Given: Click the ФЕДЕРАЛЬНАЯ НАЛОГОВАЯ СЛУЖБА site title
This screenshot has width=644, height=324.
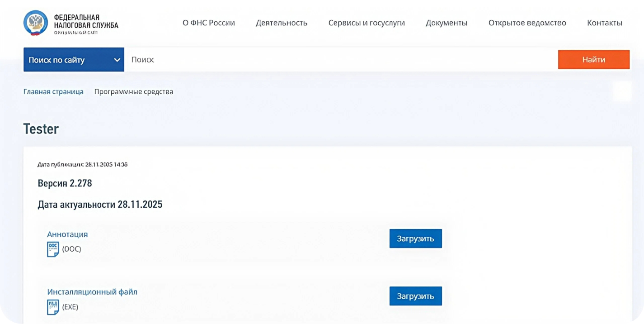Looking at the screenshot, I should coord(86,22).
